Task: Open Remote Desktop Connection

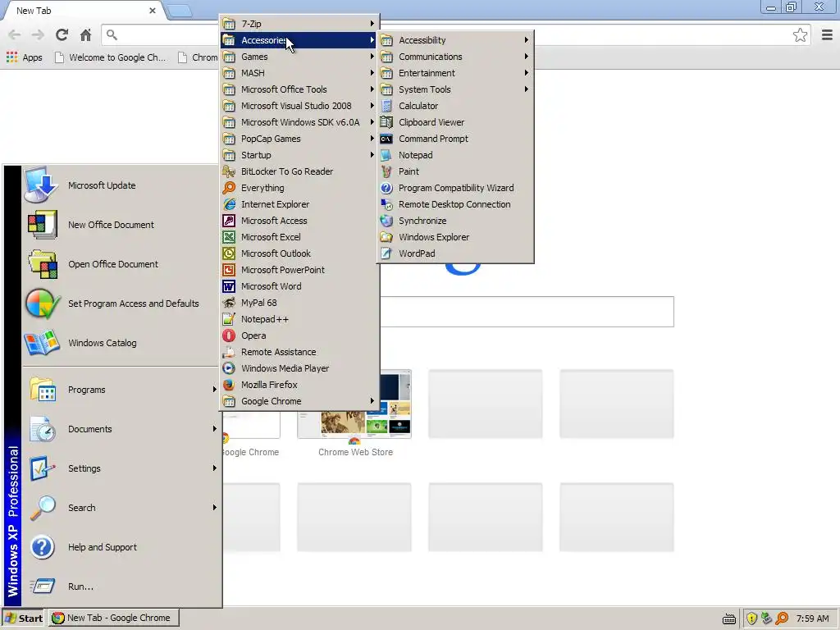Action: point(455,204)
